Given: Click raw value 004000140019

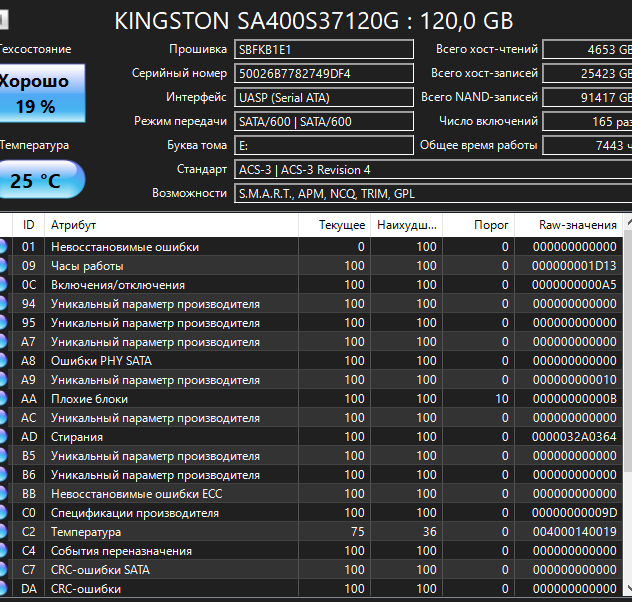Looking at the screenshot, I should tap(574, 532).
